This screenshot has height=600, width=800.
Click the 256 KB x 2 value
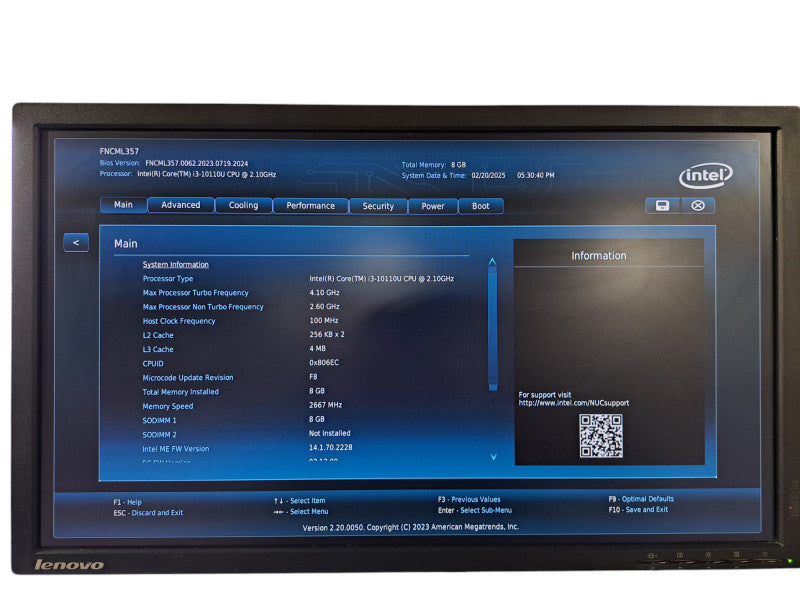pos(327,334)
